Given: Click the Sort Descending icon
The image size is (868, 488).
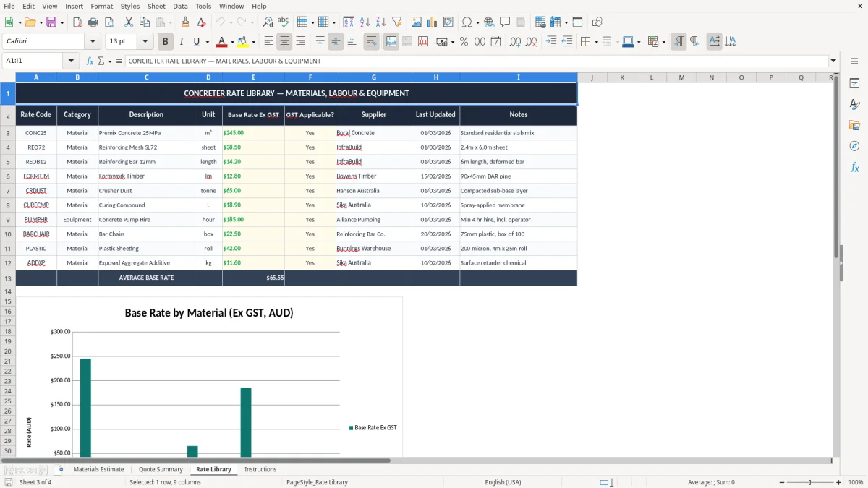Looking at the screenshot, I should click(380, 22).
